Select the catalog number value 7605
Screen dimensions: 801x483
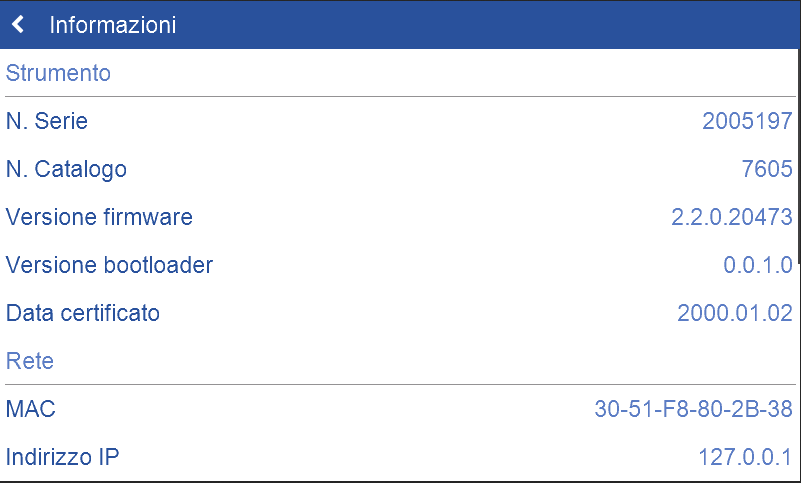(x=767, y=170)
